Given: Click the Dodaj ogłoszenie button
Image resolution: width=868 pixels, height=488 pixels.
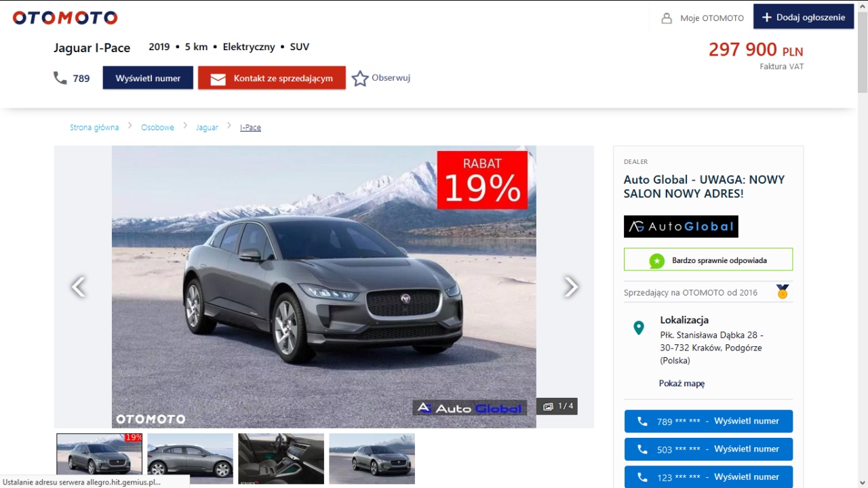Looking at the screenshot, I should pos(804,18).
